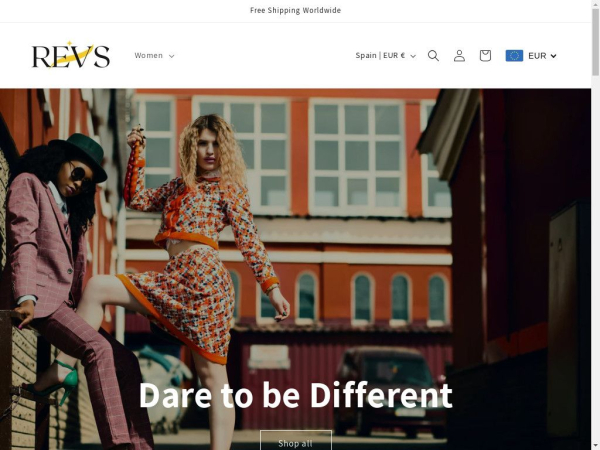
Task: Open the search magnifier icon
Action: pos(433,55)
